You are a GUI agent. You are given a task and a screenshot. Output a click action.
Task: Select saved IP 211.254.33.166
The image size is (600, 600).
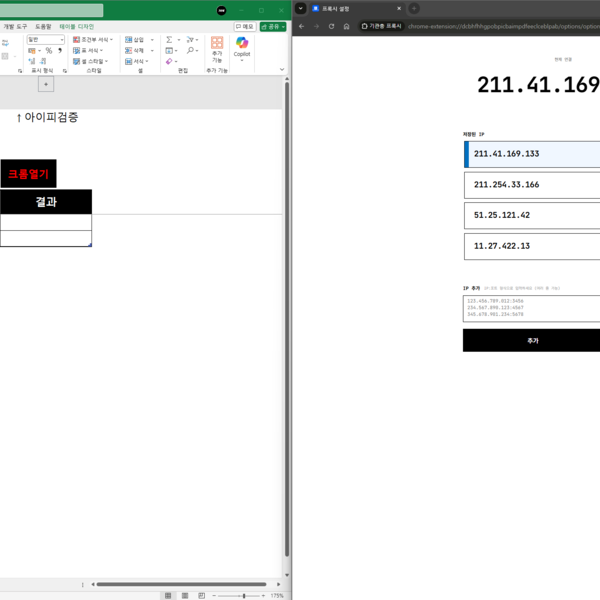[532, 185]
